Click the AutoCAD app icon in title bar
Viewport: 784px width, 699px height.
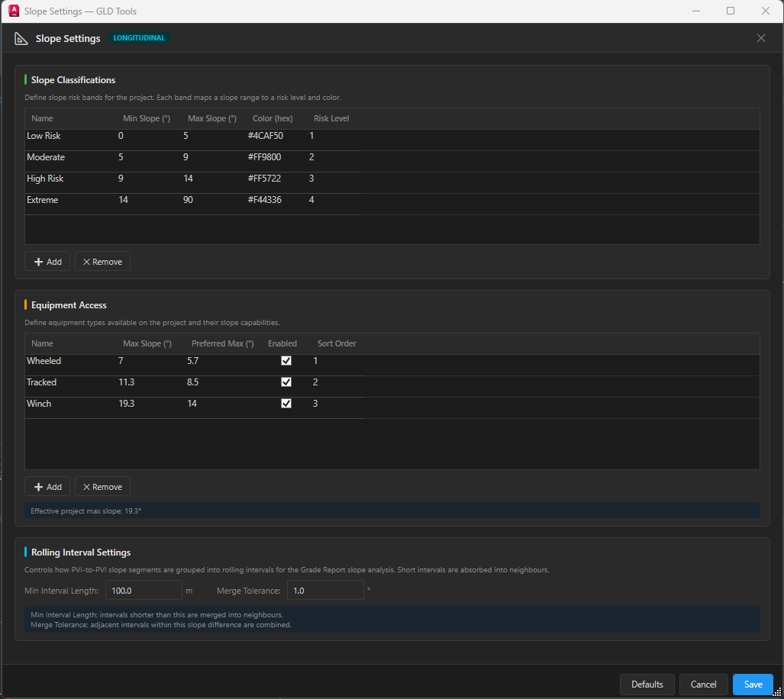(13, 11)
